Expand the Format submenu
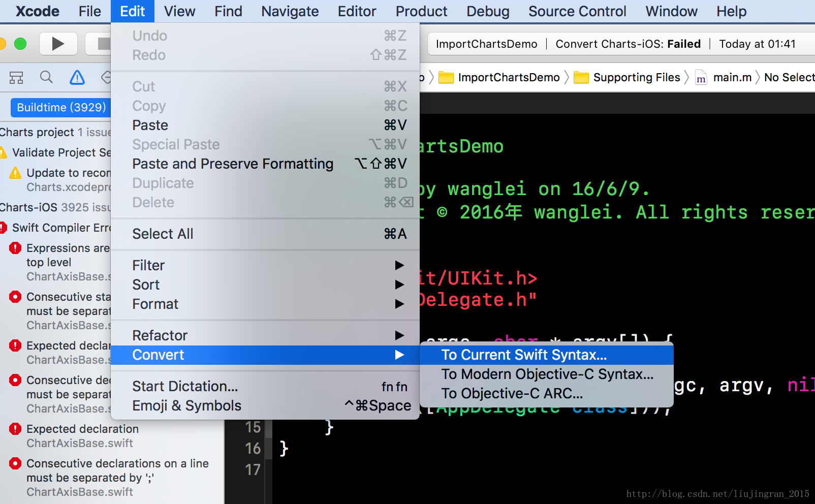 pos(265,304)
